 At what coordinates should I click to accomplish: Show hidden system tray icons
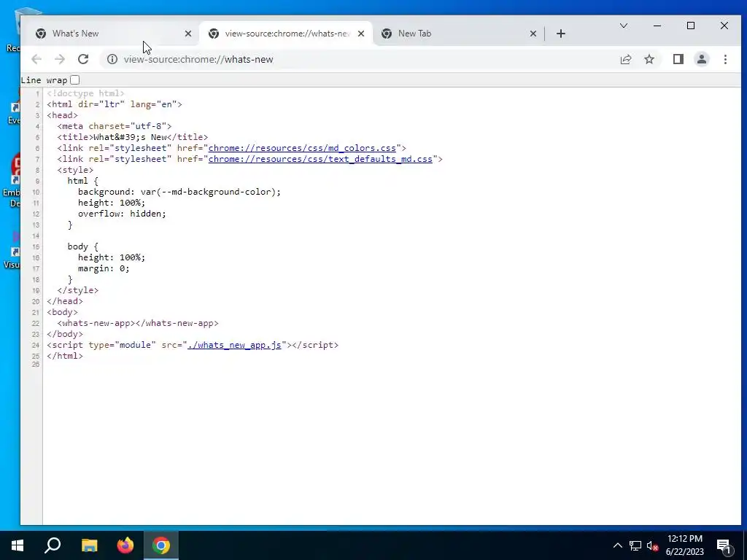tap(617, 545)
